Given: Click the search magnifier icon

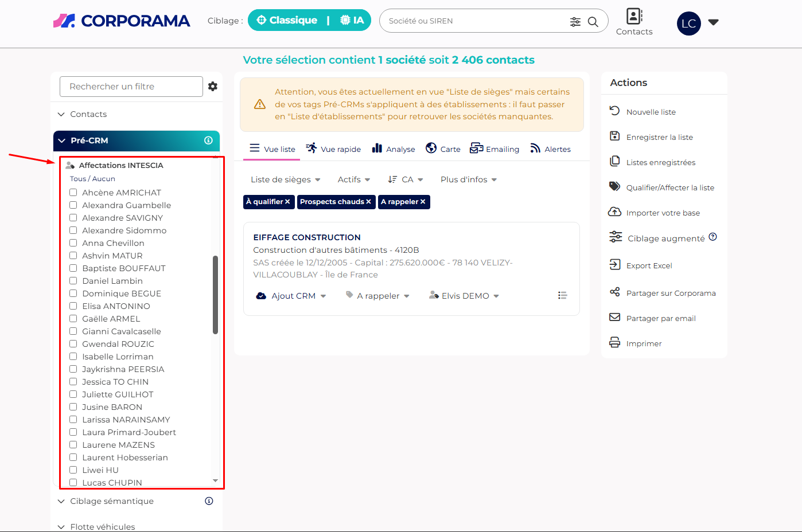Looking at the screenshot, I should (x=593, y=22).
